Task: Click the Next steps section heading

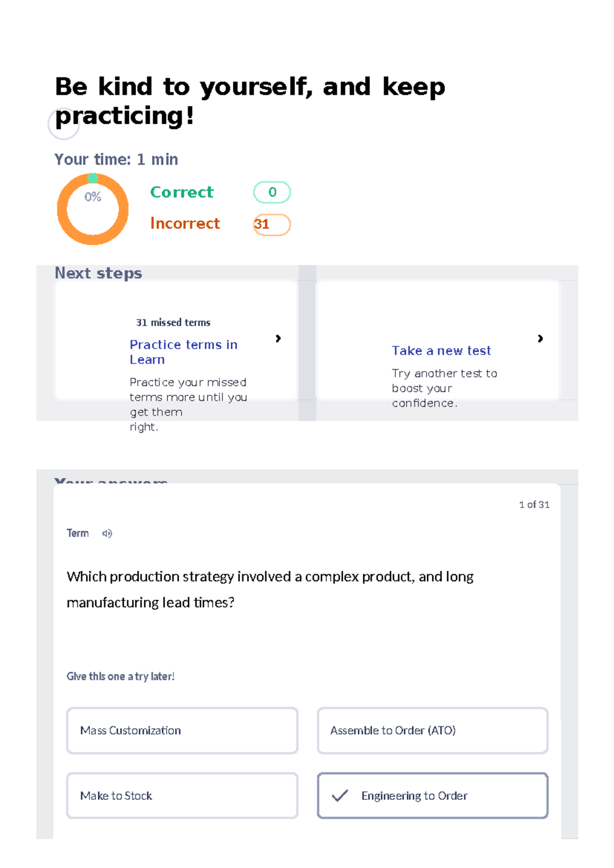Action: pos(98,273)
